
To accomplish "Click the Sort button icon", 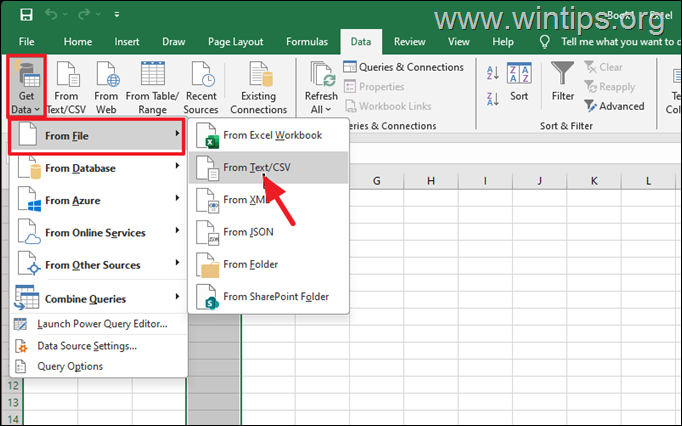I will (519, 77).
